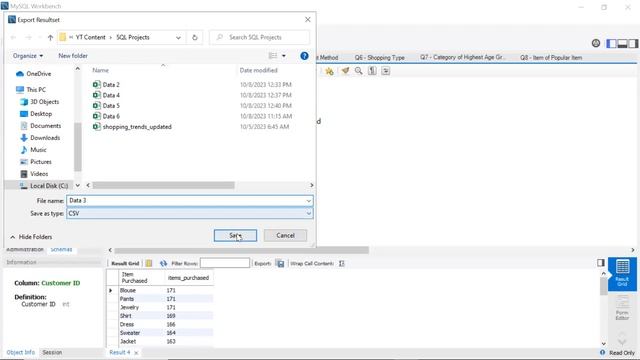Click the star snippet icon in the query toolbar
This screenshot has height=360, width=640.
click(329, 71)
